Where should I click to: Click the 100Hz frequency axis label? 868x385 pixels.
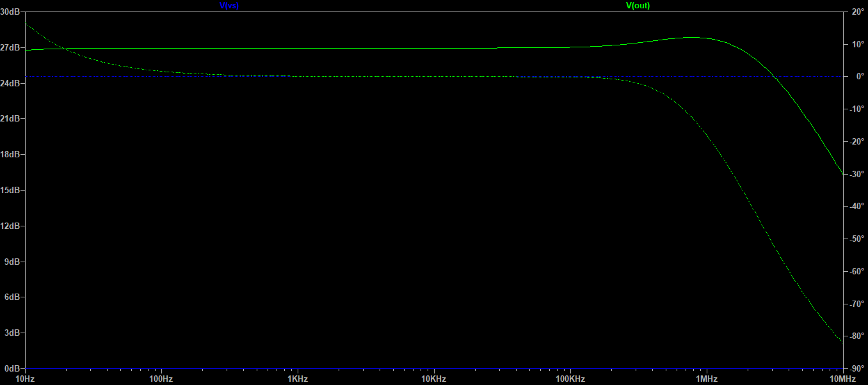coord(161,379)
